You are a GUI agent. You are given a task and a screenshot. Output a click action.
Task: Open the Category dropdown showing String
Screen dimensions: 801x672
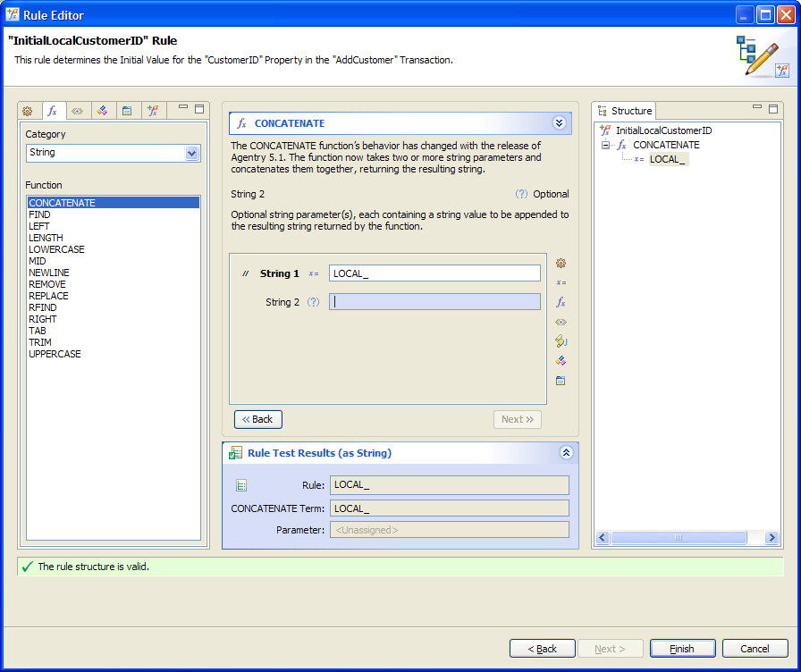click(113, 153)
